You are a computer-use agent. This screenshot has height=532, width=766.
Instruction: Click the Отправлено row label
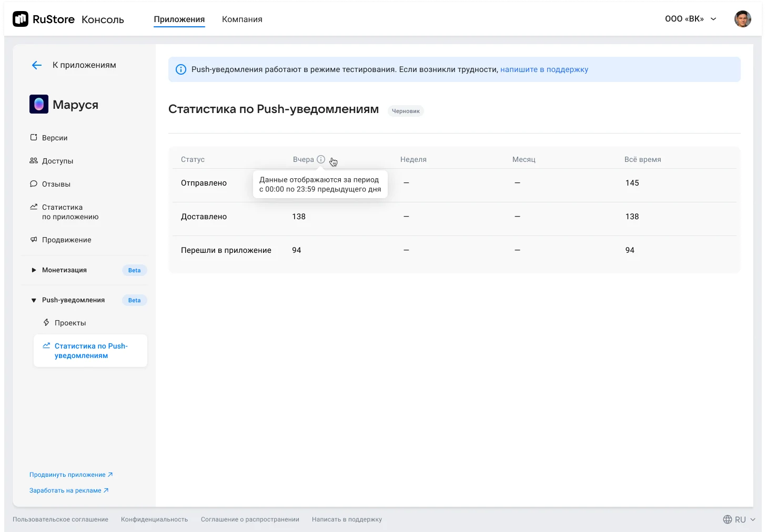point(204,183)
